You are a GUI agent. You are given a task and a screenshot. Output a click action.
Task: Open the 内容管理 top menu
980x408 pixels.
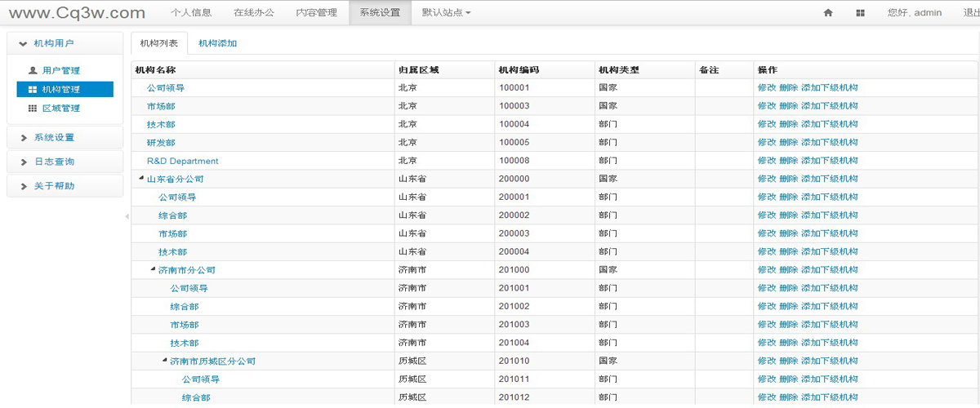point(316,13)
